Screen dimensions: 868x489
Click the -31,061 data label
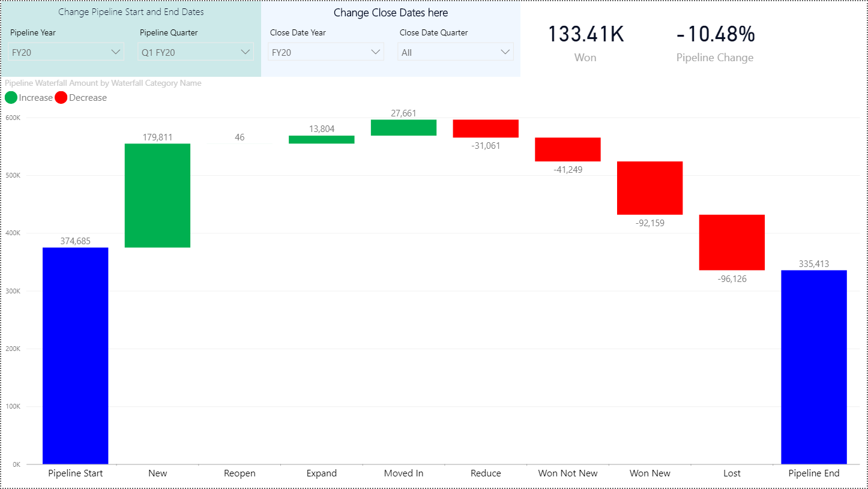(486, 146)
